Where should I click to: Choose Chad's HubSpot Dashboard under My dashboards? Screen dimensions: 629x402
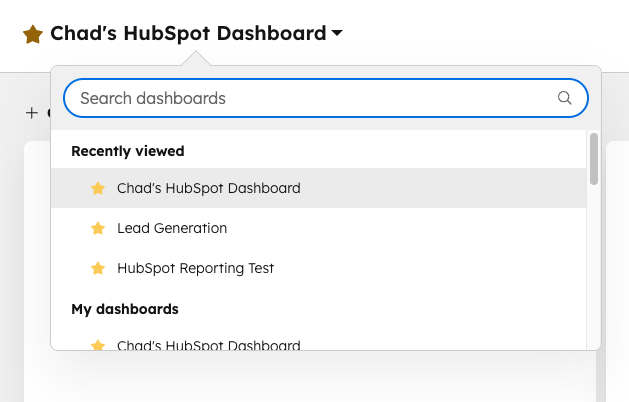208,345
